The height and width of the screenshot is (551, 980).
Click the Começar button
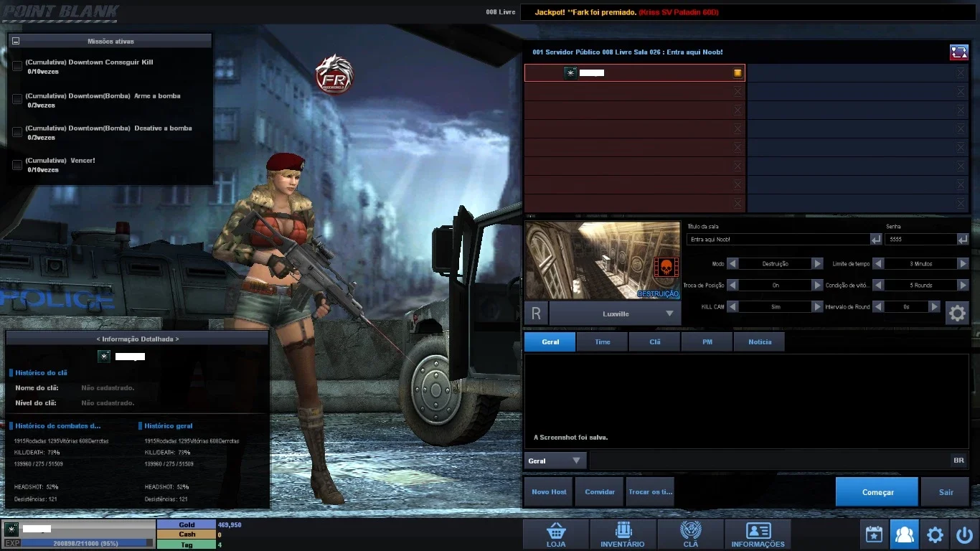pos(877,492)
